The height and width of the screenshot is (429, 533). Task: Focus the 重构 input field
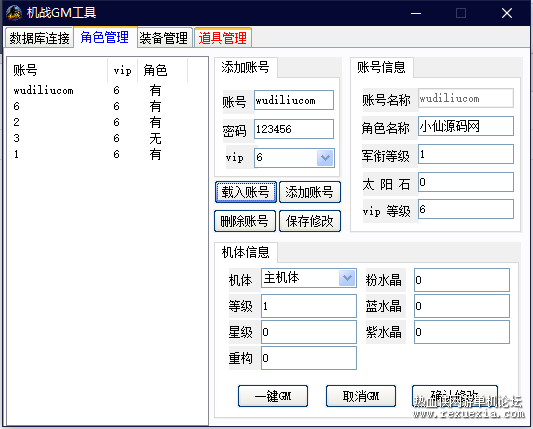click(309, 358)
